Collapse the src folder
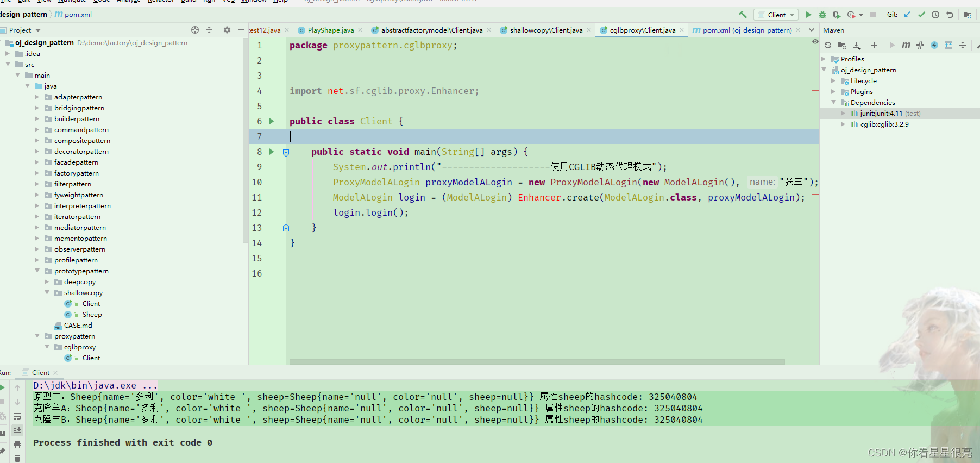This screenshot has height=463, width=980. (8, 64)
